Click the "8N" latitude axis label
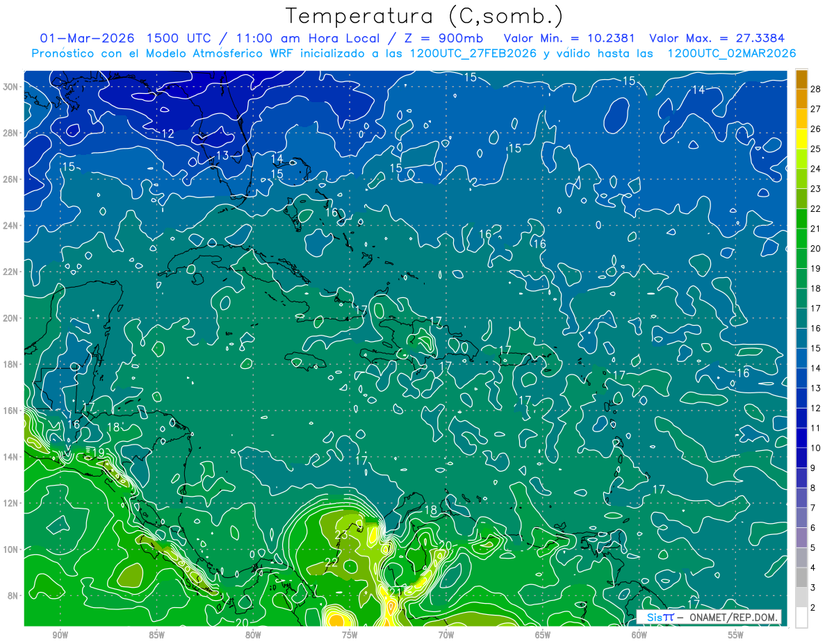The image size is (834, 644). tap(13, 595)
